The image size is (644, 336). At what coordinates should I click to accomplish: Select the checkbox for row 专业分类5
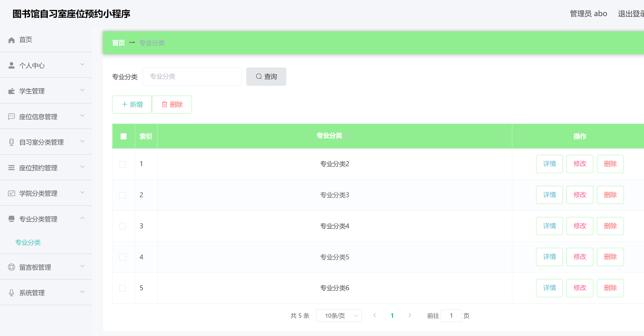pos(123,257)
